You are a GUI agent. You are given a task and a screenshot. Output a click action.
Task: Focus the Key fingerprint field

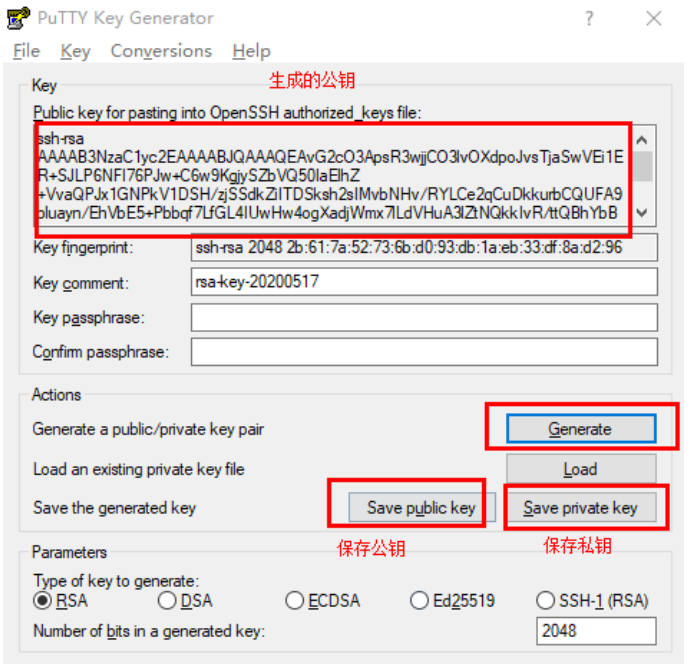point(424,248)
